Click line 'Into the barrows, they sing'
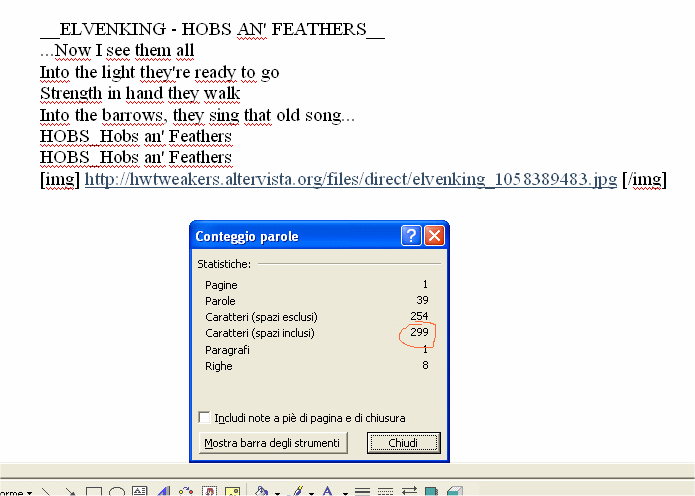The width and height of the screenshot is (695, 496). pyautogui.click(x=197, y=115)
